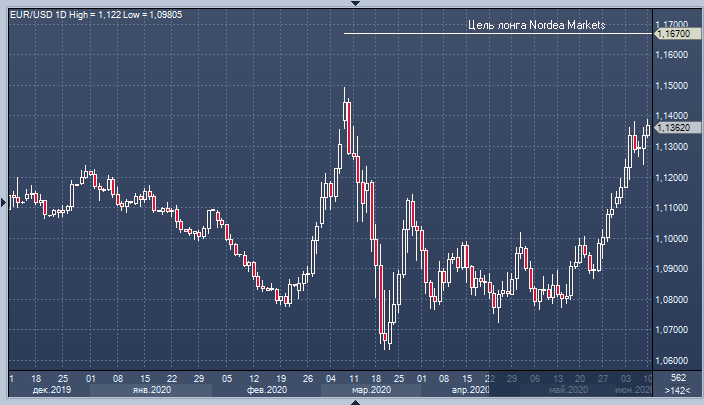Click the дек.2019 month label

[53, 390]
